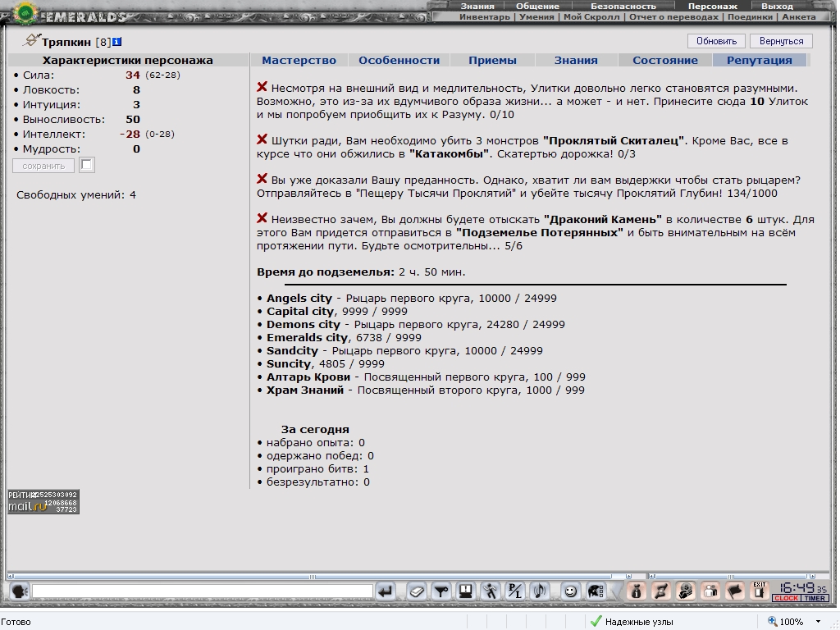This screenshot has height=630, width=840.
Task: Click the speaking head chat icon
Action: pos(20,591)
